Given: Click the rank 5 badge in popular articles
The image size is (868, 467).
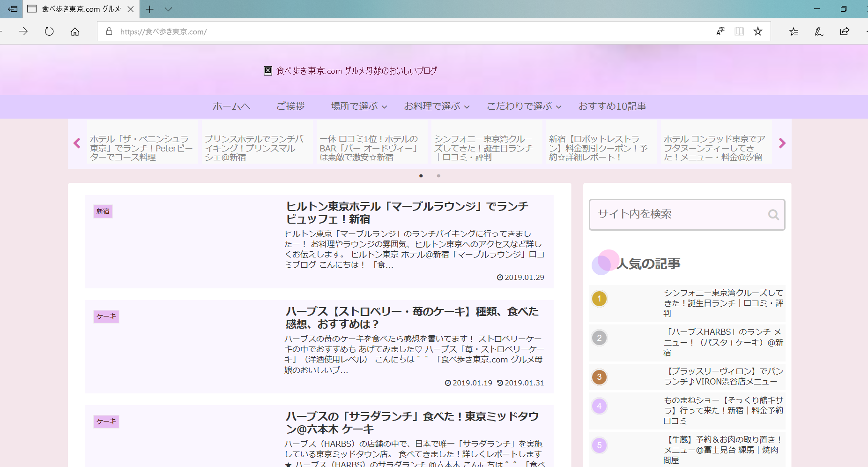Looking at the screenshot, I should tap(599, 445).
